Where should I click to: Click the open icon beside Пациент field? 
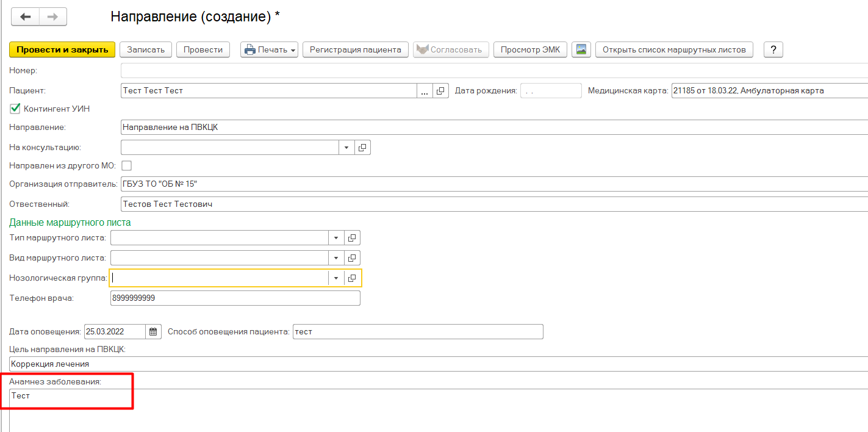[x=441, y=91]
